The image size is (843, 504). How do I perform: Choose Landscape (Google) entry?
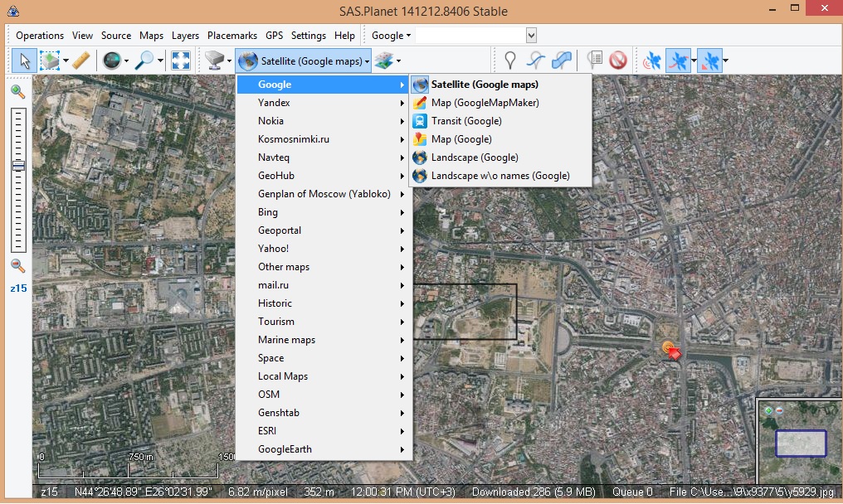(x=500, y=157)
